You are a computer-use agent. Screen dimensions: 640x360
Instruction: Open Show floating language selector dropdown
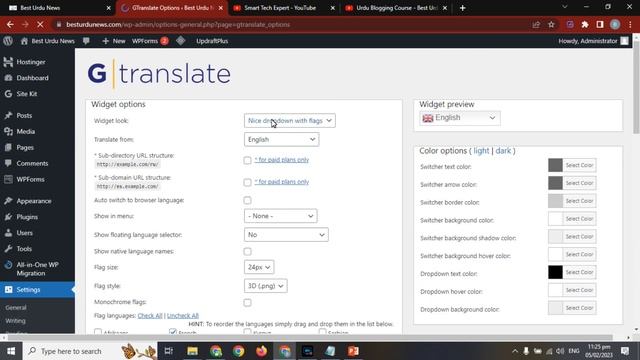point(286,235)
